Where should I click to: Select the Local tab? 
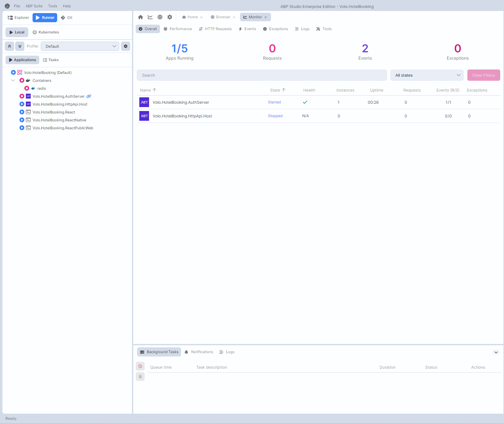tap(17, 32)
